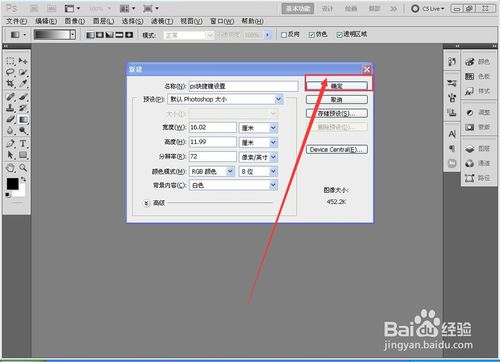Open the gradient picker dropdown arrow
Viewport: 500px width, 362px height.
point(73,35)
